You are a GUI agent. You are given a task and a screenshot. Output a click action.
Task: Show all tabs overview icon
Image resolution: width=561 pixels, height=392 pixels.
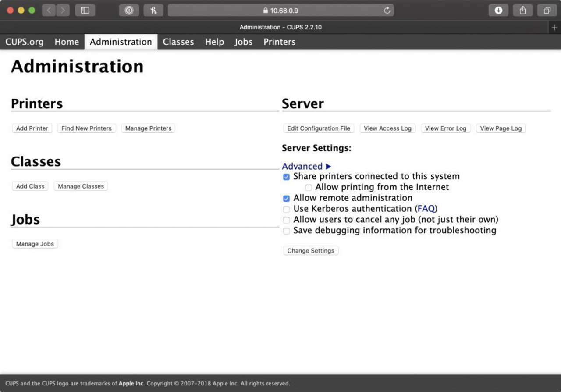547,11
